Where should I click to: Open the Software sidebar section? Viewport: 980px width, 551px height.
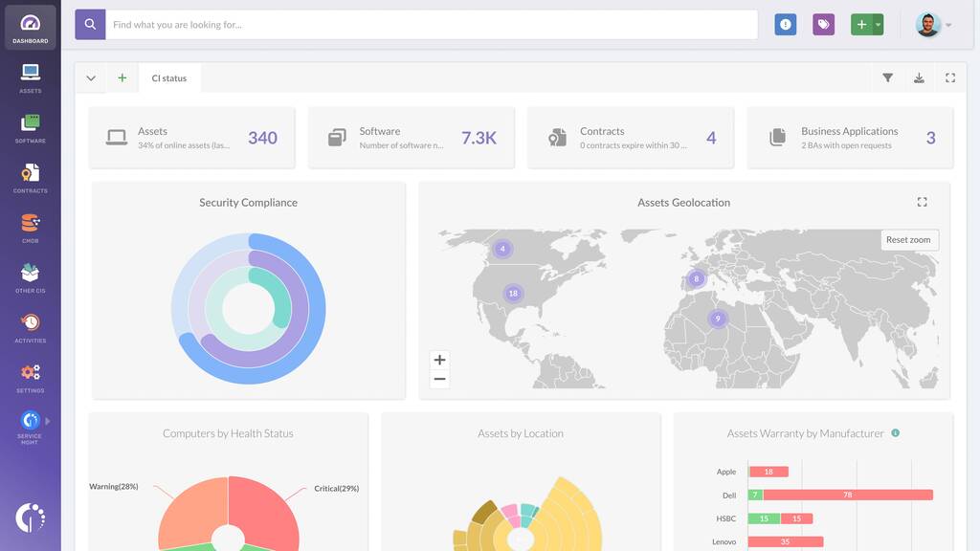(x=30, y=126)
